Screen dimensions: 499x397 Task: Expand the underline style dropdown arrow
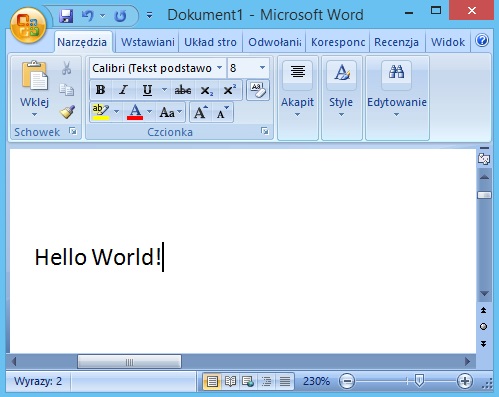click(x=164, y=90)
